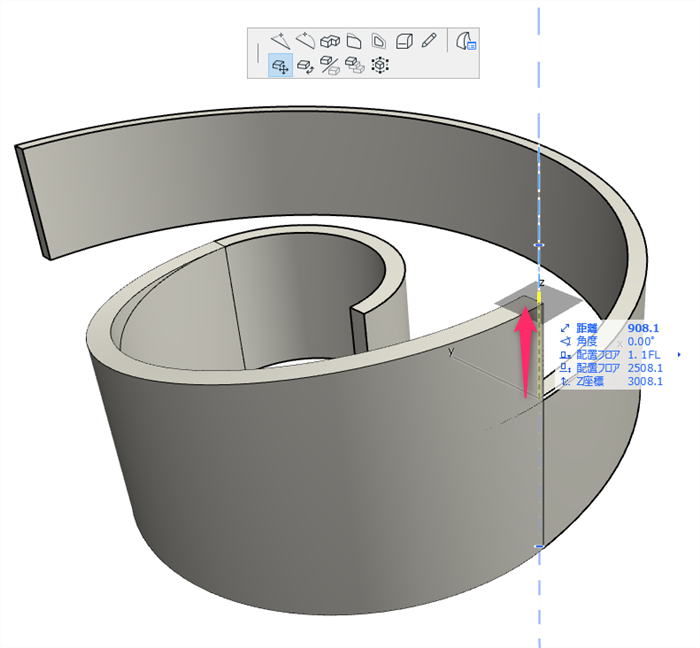Select the Multiply copies icon

355,66
